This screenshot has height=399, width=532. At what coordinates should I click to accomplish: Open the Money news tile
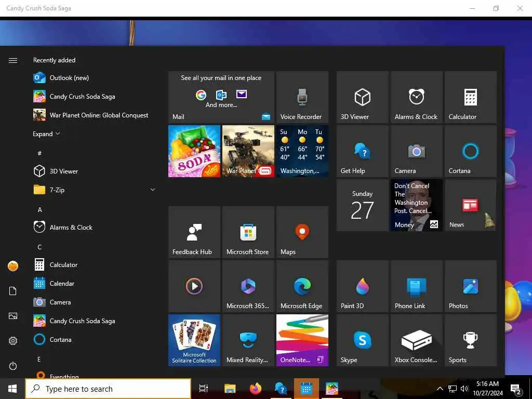pyautogui.click(x=417, y=205)
